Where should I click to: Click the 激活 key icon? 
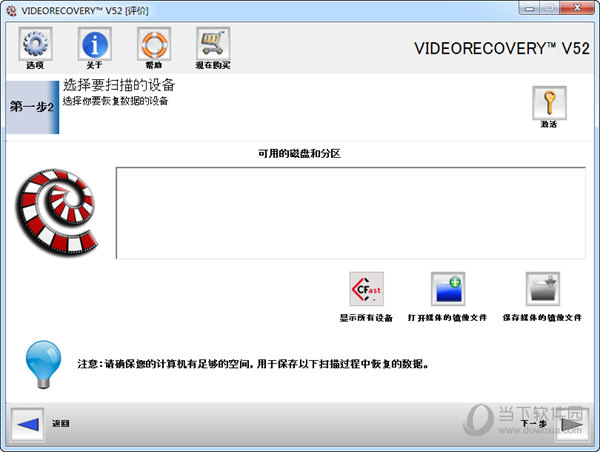(549, 103)
